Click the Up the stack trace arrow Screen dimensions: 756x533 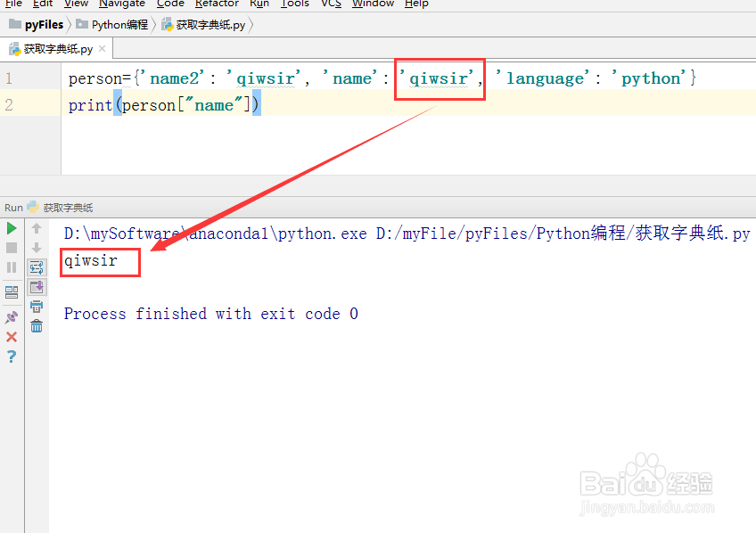click(x=37, y=228)
